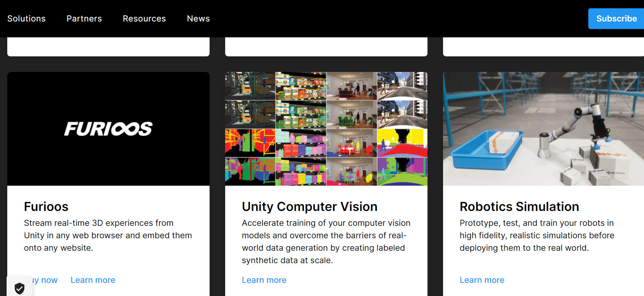
Task: Open the Solutions menu
Action: pyautogui.click(x=26, y=19)
